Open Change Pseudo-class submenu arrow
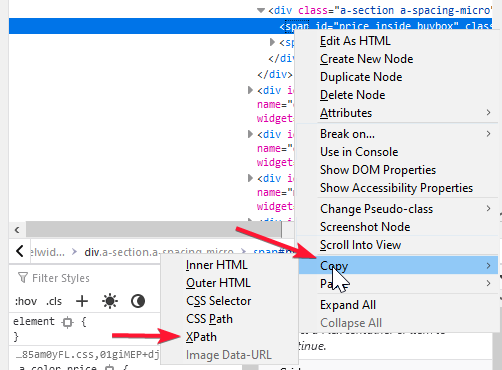The width and height of the screenshot is (502, 370). click(488, 209)
